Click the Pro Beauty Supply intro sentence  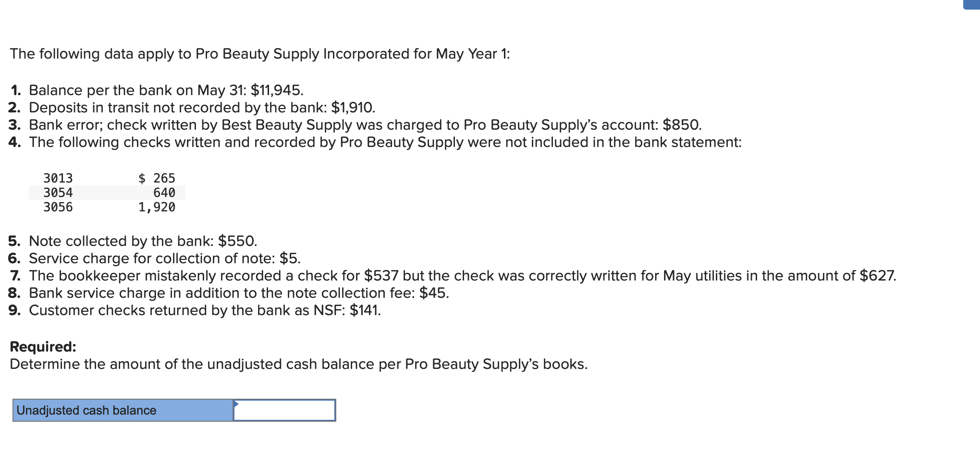(260, 54)
